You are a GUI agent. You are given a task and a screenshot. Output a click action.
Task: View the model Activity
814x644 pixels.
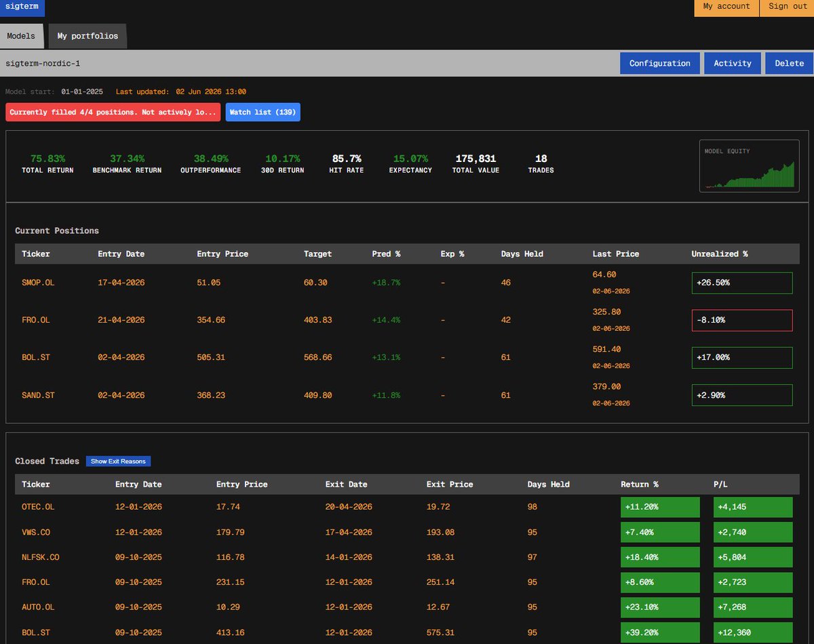tap(733, 63)
